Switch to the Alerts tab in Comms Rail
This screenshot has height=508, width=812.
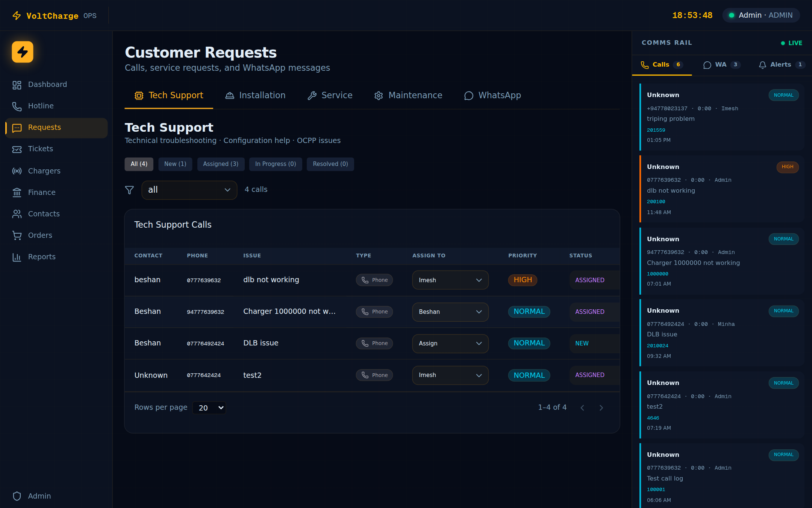click(x=780, y=64)
